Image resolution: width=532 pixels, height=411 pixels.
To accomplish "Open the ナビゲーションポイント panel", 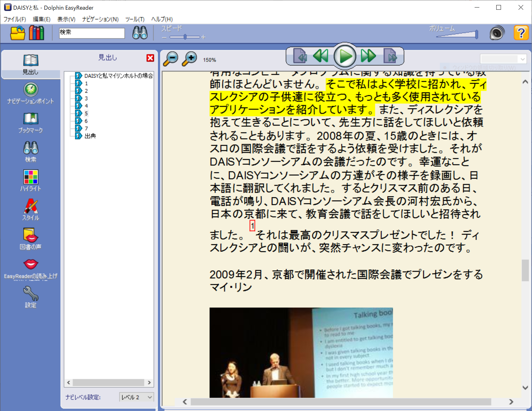I will click(31, 93).
